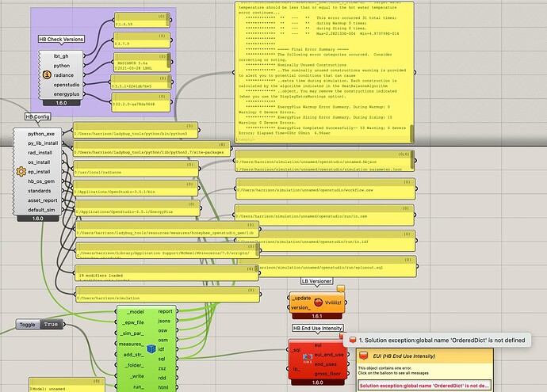
Task: Click the python_exe output on HB Config
Action: (x=41, y=134)
